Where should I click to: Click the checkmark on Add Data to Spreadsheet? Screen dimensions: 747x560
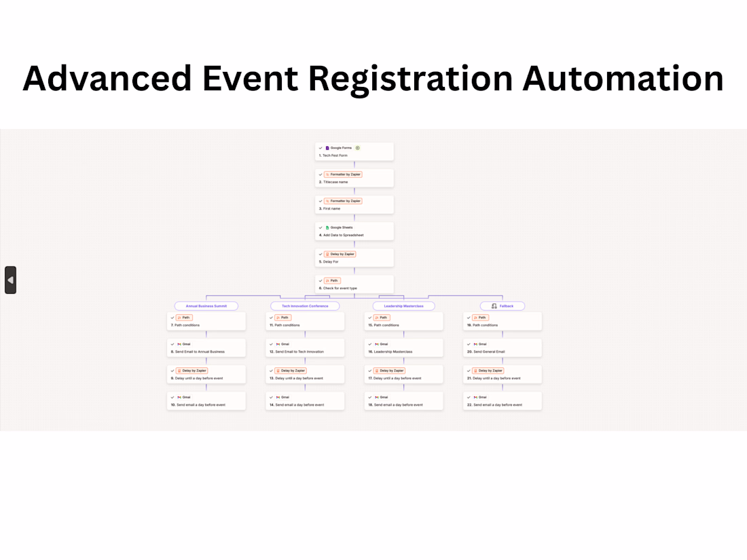point(321,227)
